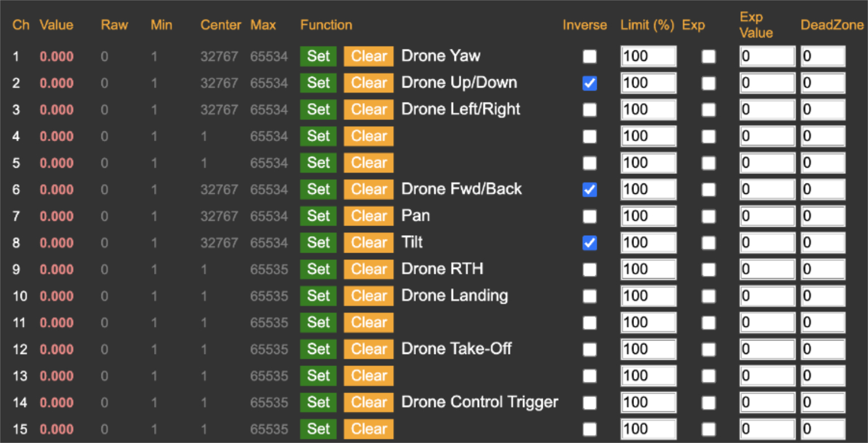The image size is (868, 443).
Task: Click Set for the Drone Take-Off channel
Action: (x=318, y=350)
